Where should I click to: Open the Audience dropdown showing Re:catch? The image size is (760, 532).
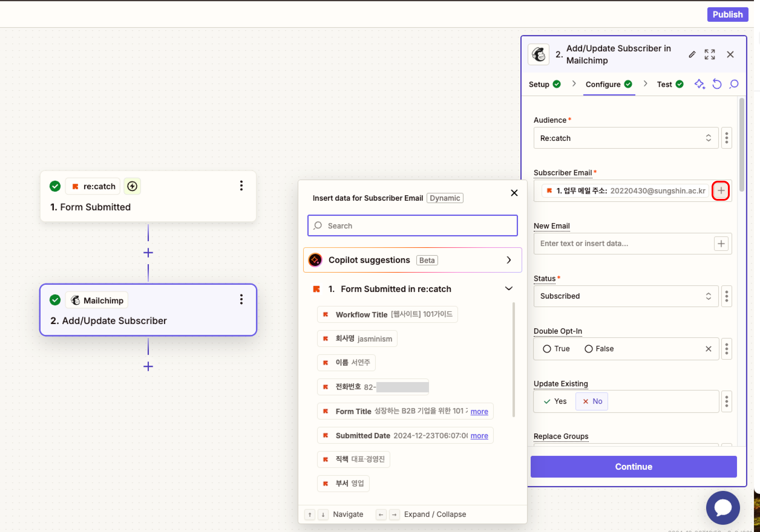(626, 138)
